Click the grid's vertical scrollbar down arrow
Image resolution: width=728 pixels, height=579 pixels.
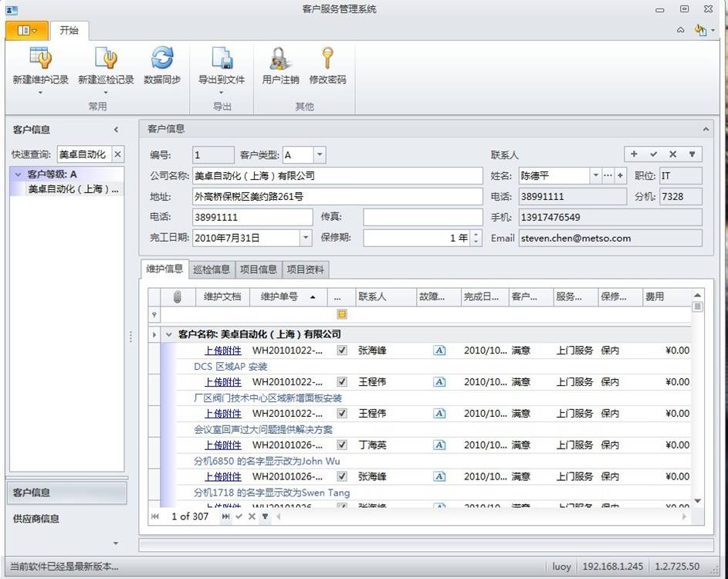click(698, 501)
